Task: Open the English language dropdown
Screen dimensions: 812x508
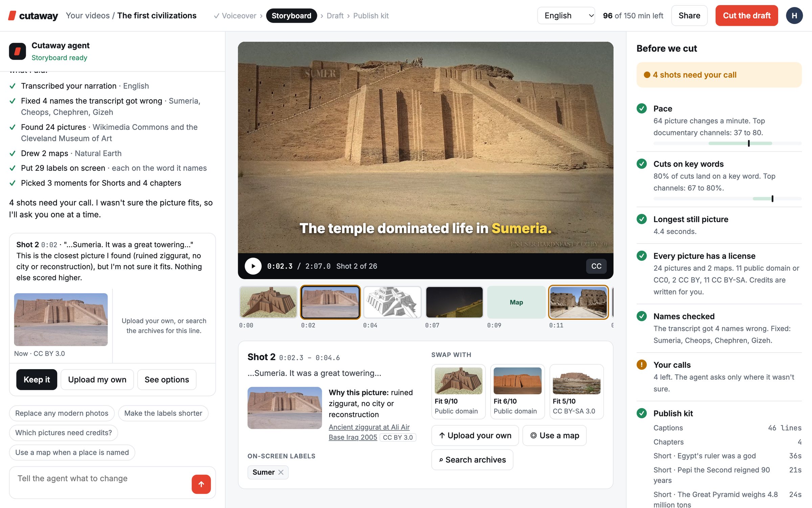Action: coord(566,16)
